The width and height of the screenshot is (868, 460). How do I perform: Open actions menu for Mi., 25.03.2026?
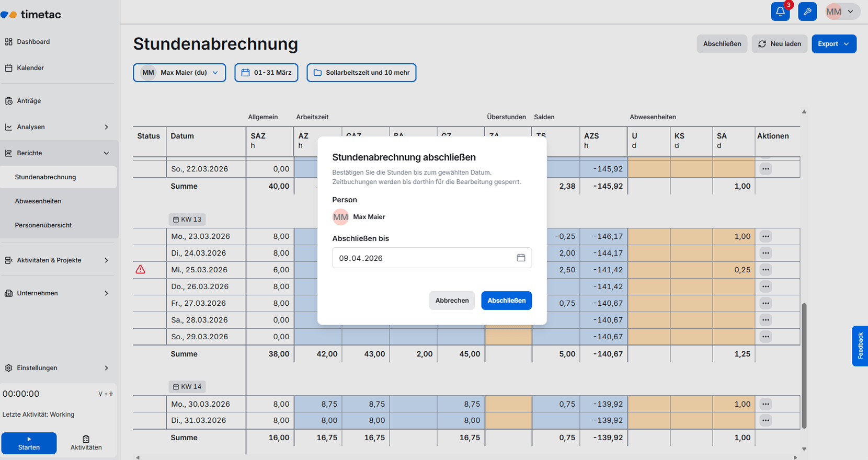(766, 270)
